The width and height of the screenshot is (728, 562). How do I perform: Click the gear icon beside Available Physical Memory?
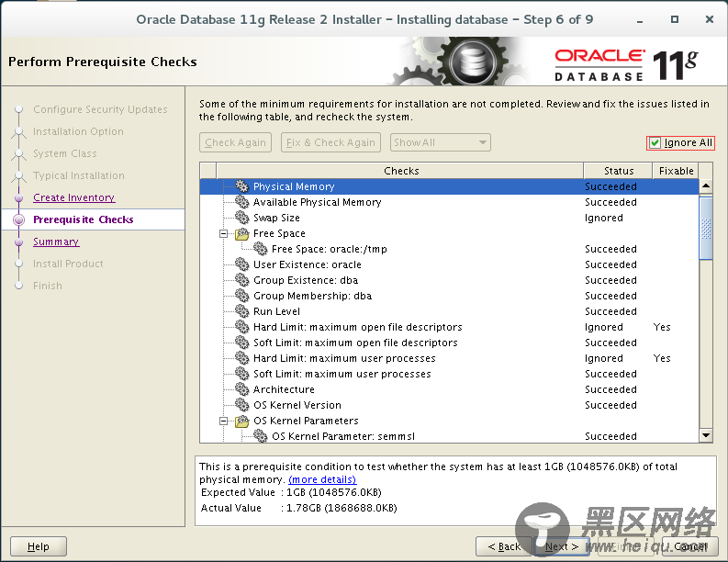(x=241, y=202)
